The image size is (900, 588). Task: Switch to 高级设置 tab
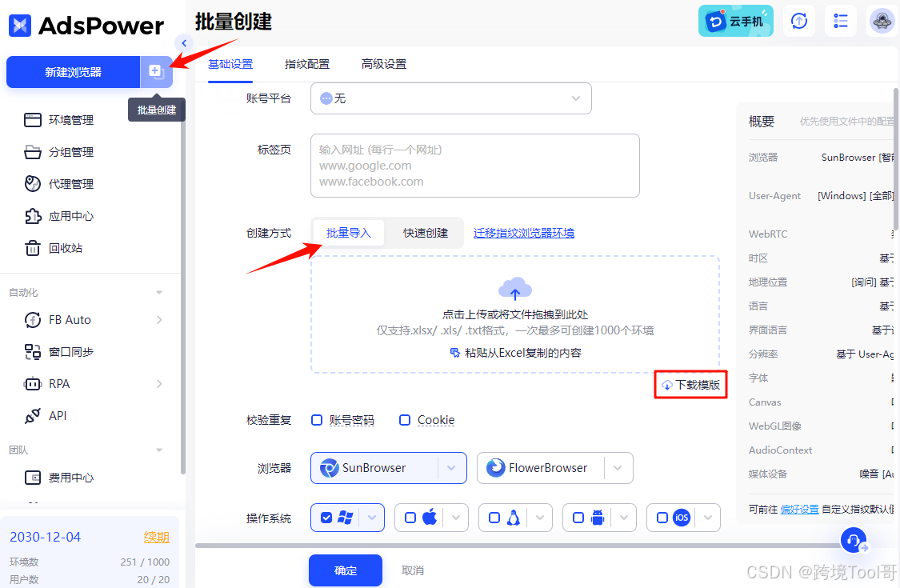pyautogui.click(x=384, y=64)
